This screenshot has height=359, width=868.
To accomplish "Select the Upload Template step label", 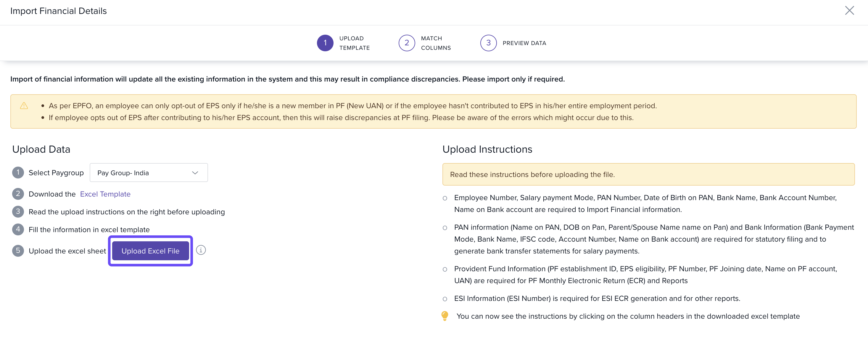I will [354, 43].
